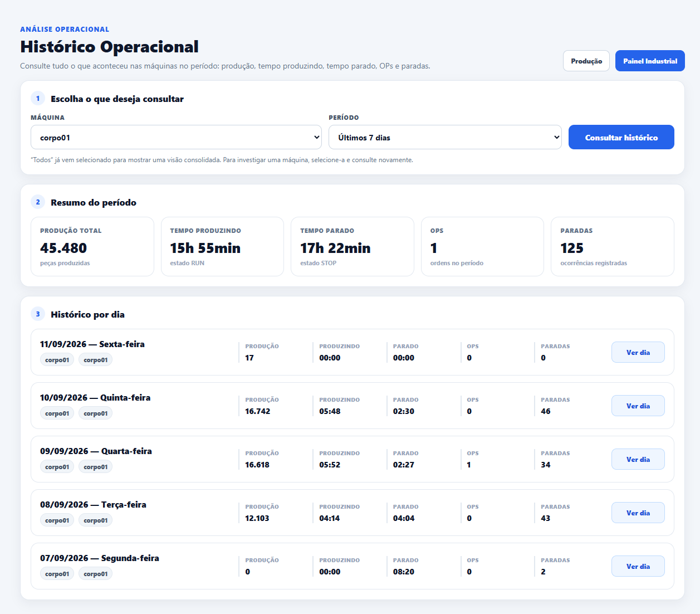Select the OPs summary card
Screen dimensions: 700x614
coord(482,246)
